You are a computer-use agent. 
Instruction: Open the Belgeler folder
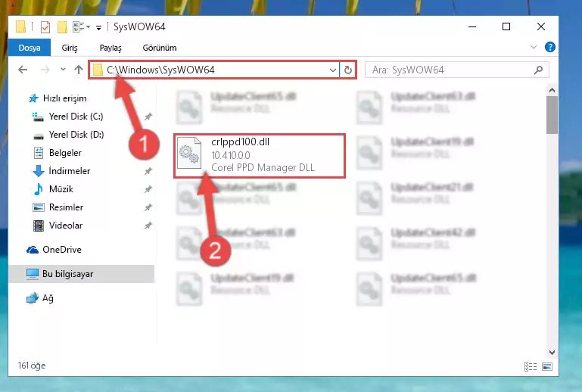(x=65, y=153)
